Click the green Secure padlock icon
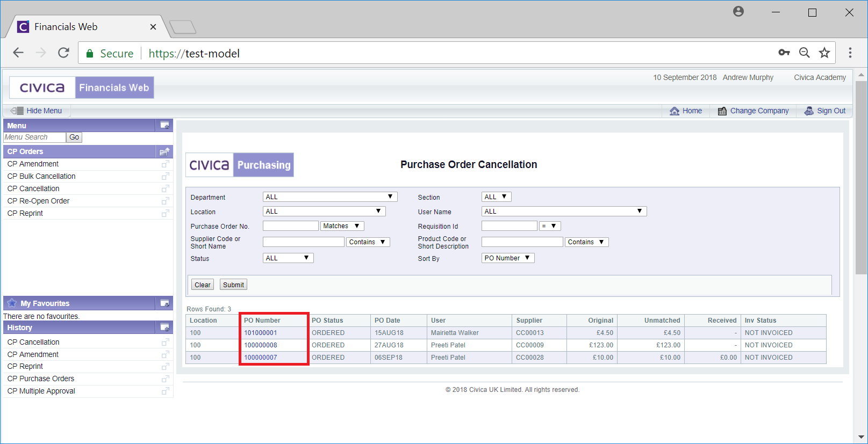Viewport: 868px width, 444px height. coord(90,53)
